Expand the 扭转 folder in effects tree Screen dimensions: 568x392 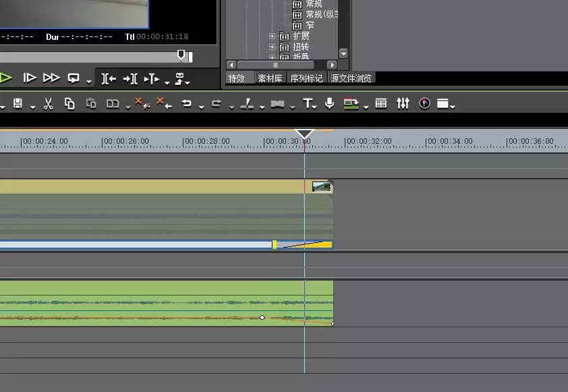[x=272, y=47]
